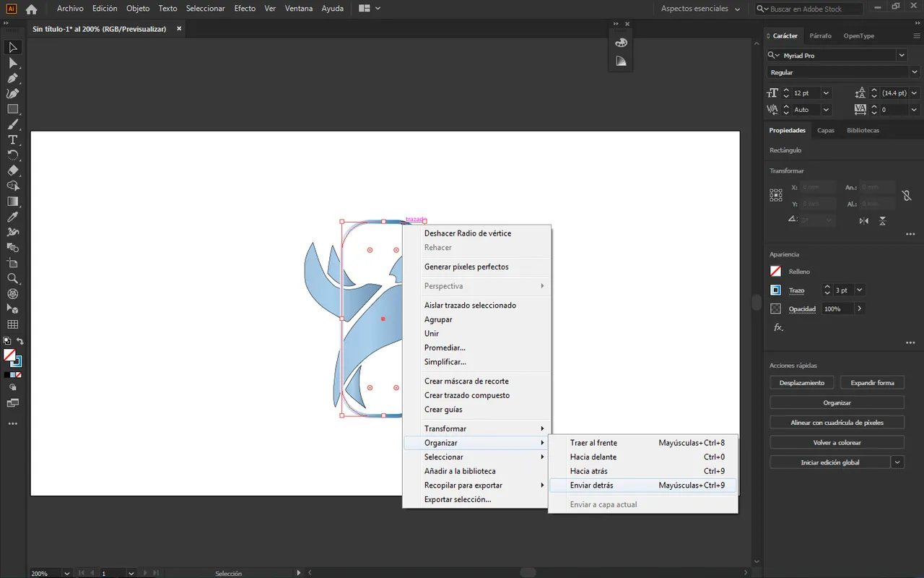Select the Rectangle tool
The width and height of the screenshot is (924, 578).
coord(13,109)
